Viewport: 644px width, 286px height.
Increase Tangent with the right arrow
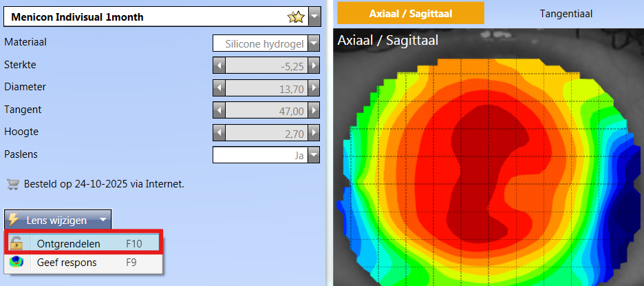click(x=314, y=110)
